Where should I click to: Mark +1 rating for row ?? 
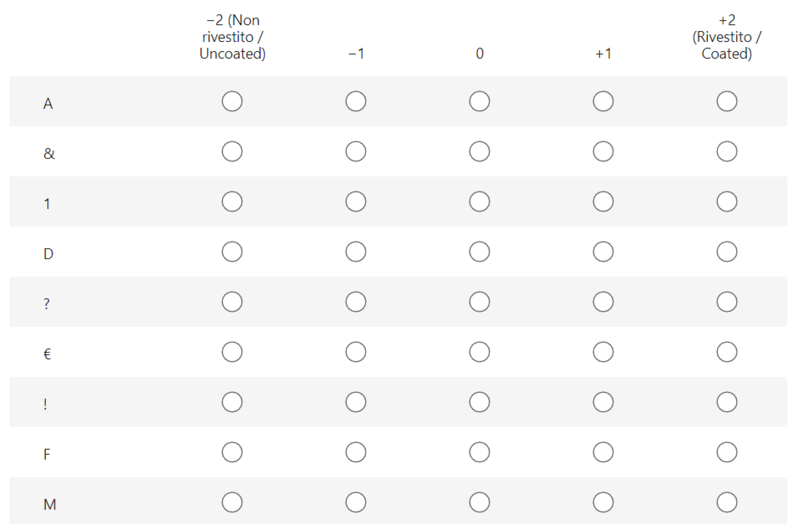pos(603,301)
